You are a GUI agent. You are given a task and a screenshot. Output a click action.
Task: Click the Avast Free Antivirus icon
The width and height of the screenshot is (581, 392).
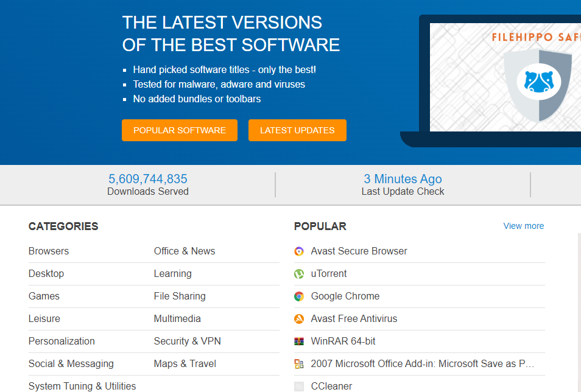pos(299,319)
